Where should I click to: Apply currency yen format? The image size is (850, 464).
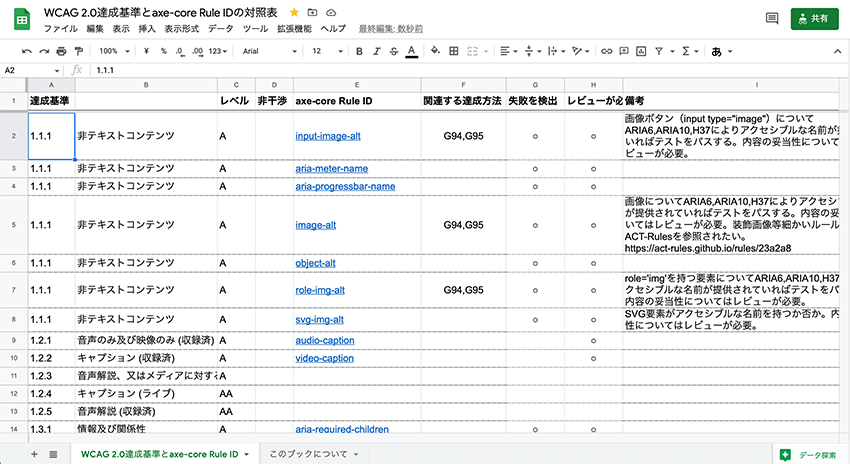coord(146,51)
